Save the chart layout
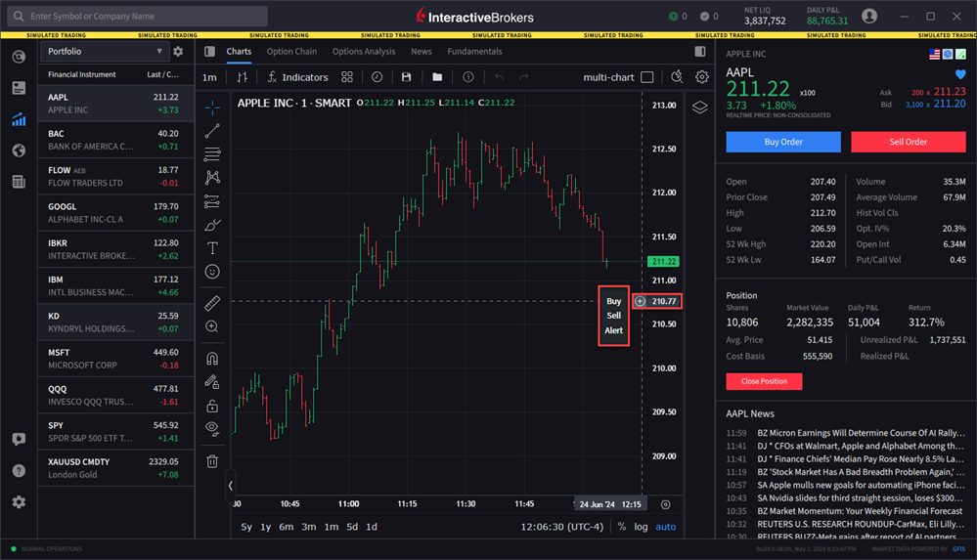The image size is (977, 560). tap(406, 77)
